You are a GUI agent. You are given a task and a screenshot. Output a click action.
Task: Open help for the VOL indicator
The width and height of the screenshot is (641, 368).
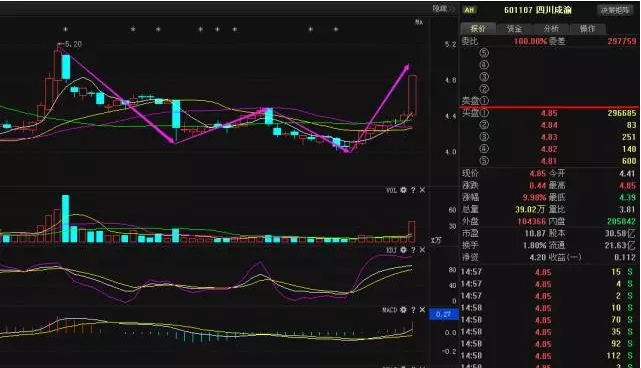pos(413,190)
